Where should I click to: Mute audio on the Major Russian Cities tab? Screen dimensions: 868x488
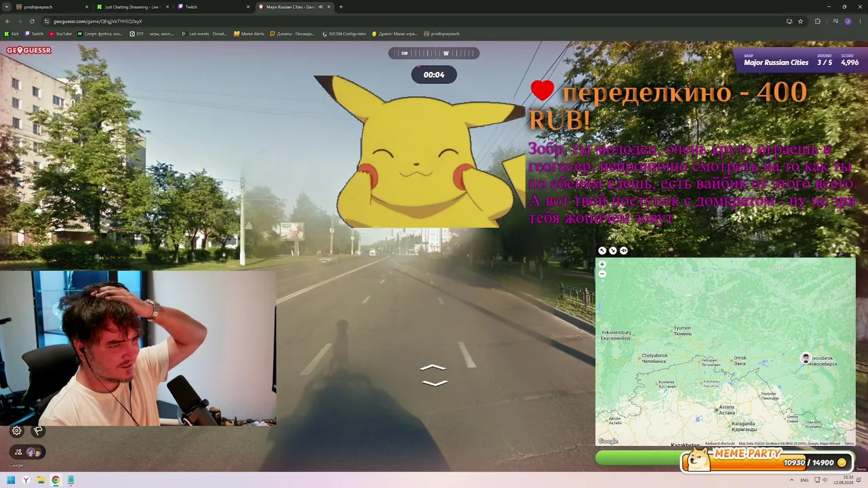[319, 7]
